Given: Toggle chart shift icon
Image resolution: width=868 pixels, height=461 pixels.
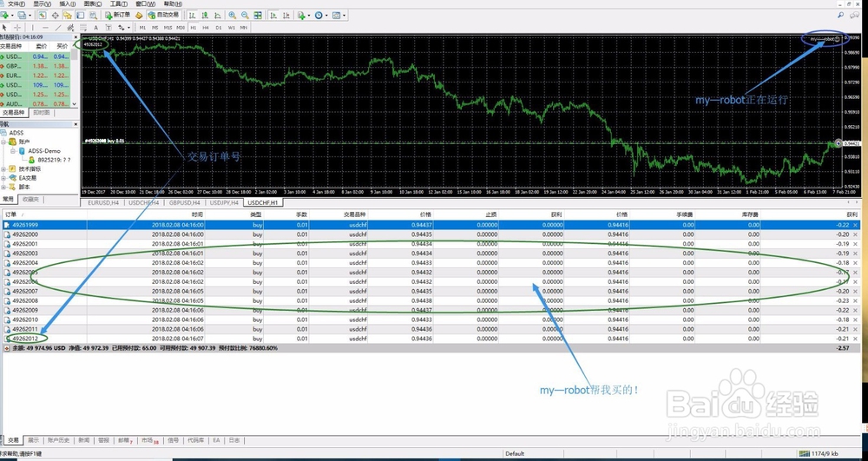Looking at the screenshot, I should pos(286,15).
